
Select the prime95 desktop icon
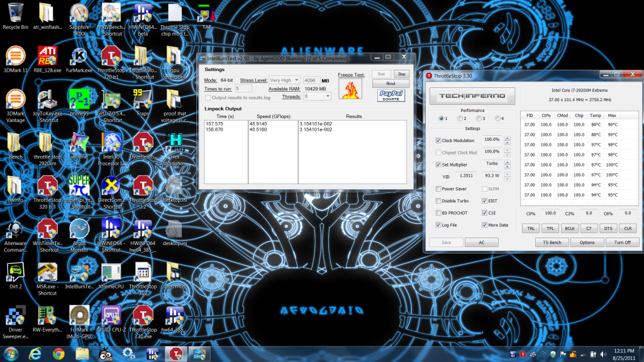click(x=79, y=102)
